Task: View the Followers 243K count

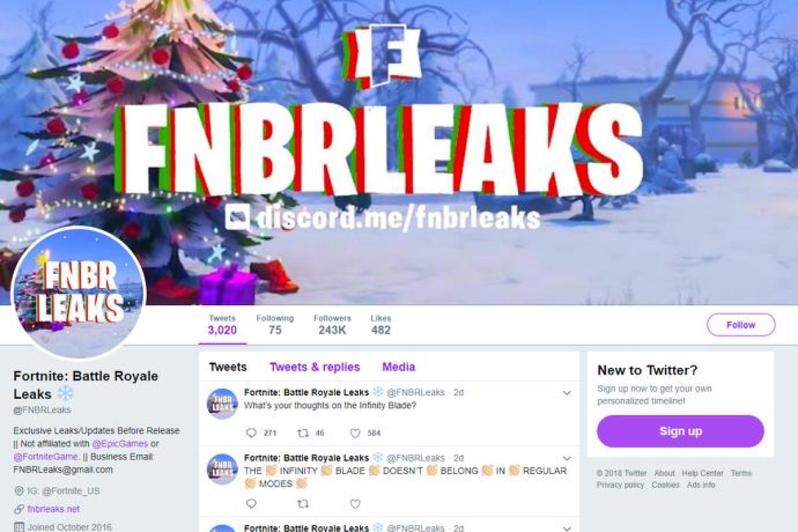Action: (332, 325)
